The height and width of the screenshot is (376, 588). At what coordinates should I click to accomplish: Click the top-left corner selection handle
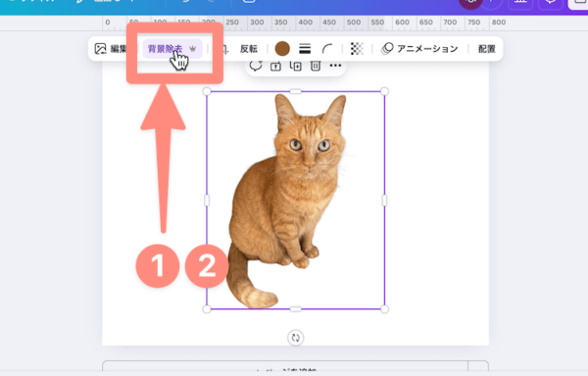[x=207, y=91]
